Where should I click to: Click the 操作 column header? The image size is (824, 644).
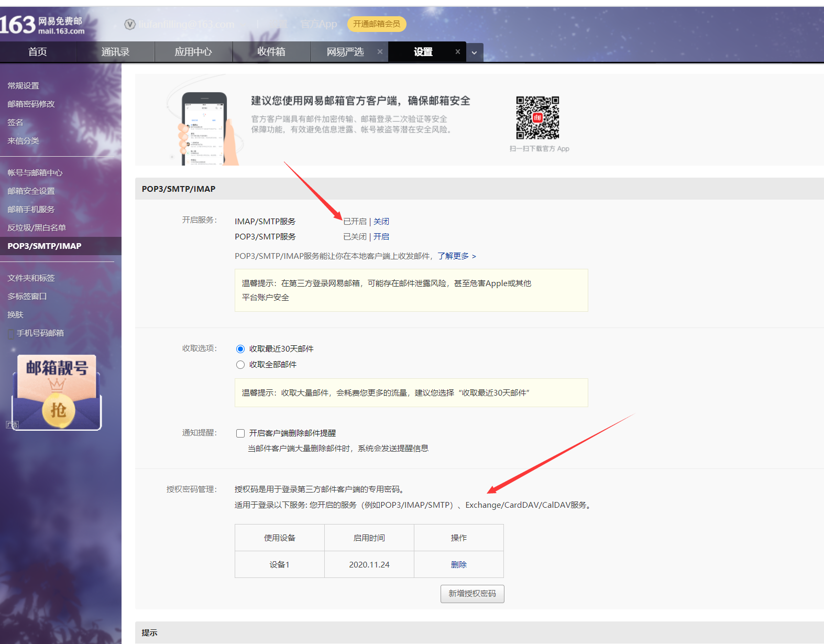(x=459, y=538)
